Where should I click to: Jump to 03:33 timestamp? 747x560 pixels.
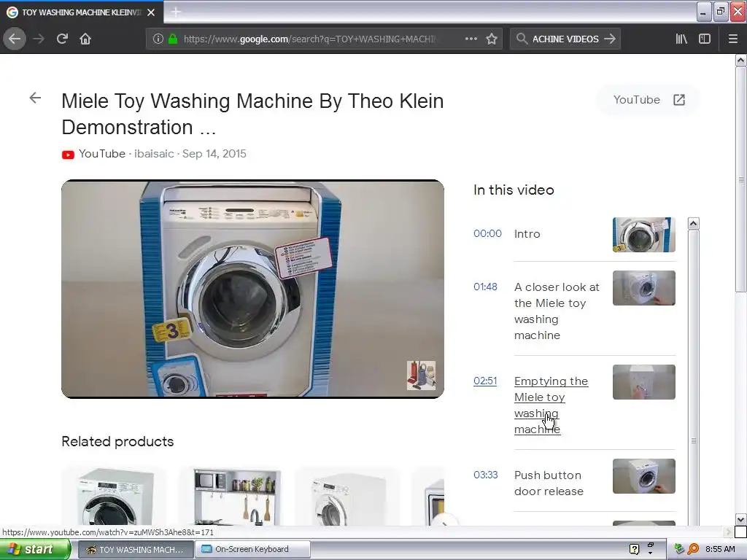coord(485,475)
